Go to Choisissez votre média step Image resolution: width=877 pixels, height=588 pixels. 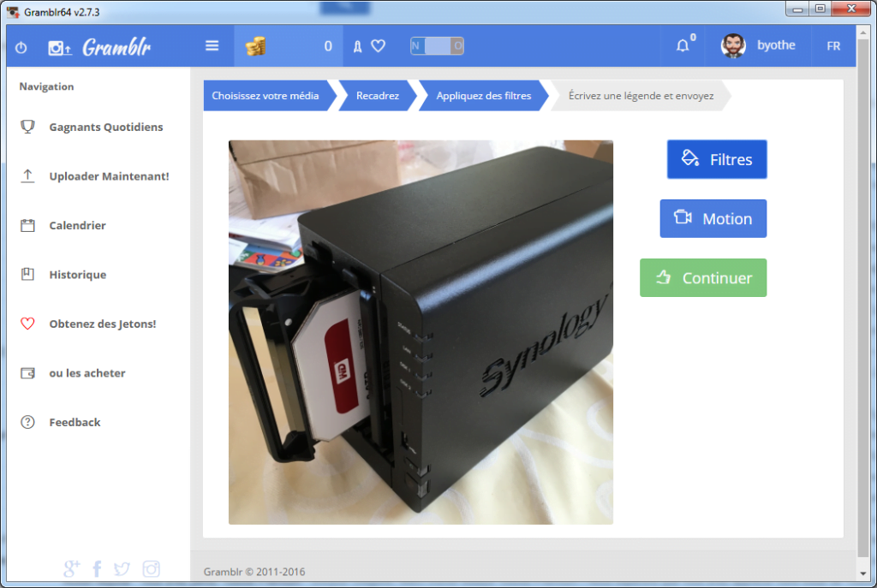tap(266, 96)
